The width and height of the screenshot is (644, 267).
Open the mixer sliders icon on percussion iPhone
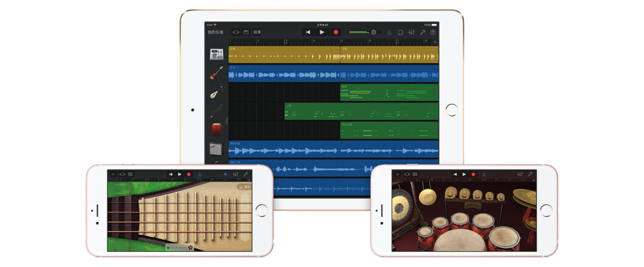(x=520, y=174)
